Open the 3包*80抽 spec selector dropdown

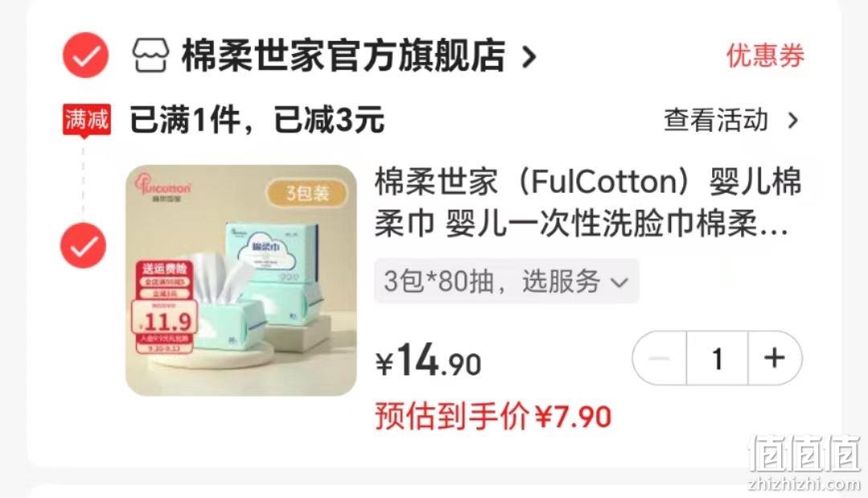click(x=506, y=281)
